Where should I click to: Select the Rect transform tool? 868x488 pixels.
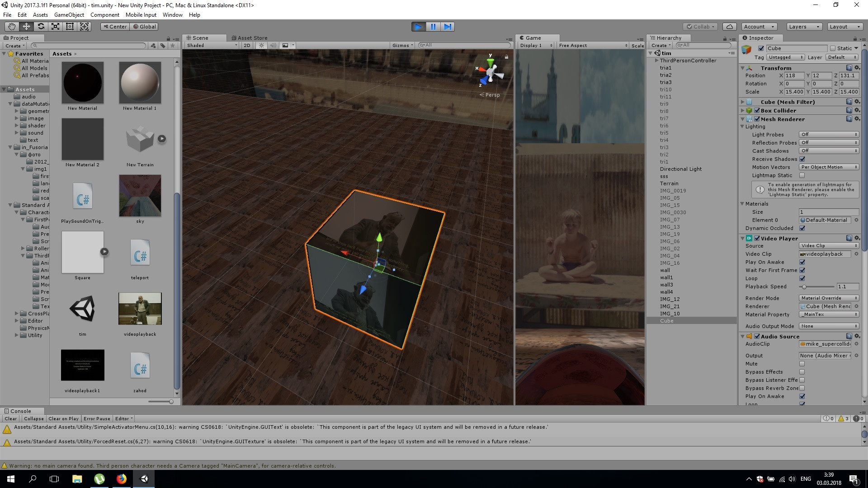point(70,27)
